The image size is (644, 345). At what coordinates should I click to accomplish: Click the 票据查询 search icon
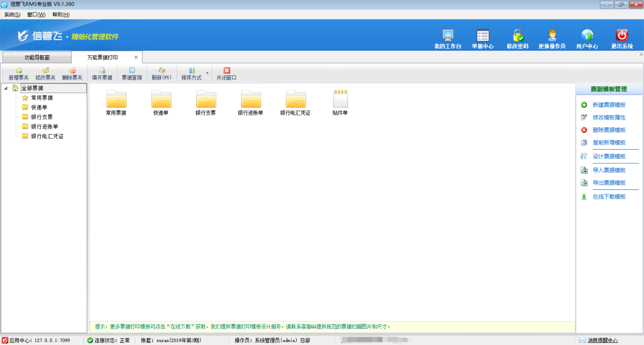[x=132, y=70]
